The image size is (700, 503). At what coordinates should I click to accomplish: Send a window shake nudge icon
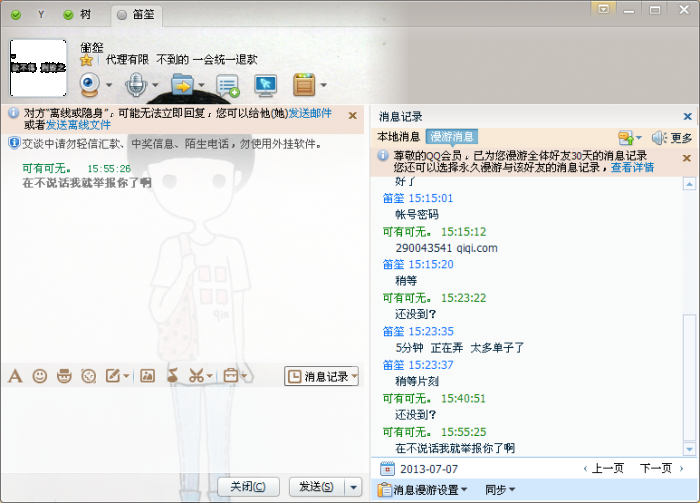tap(88, 376)
